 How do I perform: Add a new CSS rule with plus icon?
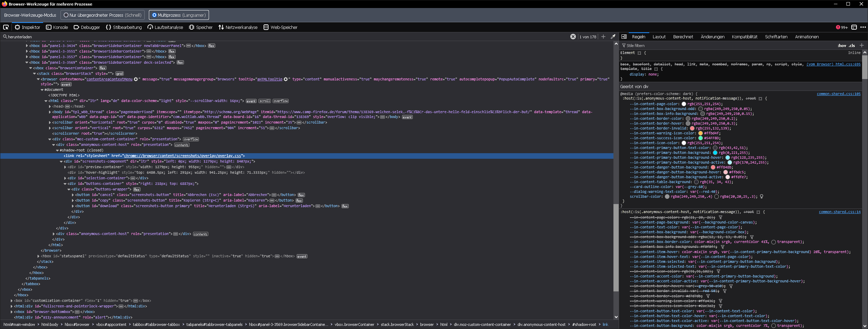pyautogui.click(x=862, y=45)
